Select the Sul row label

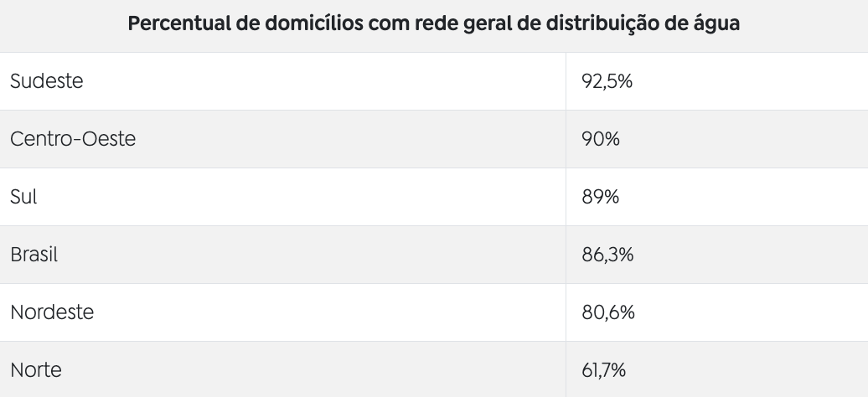(x=23, y=197)
